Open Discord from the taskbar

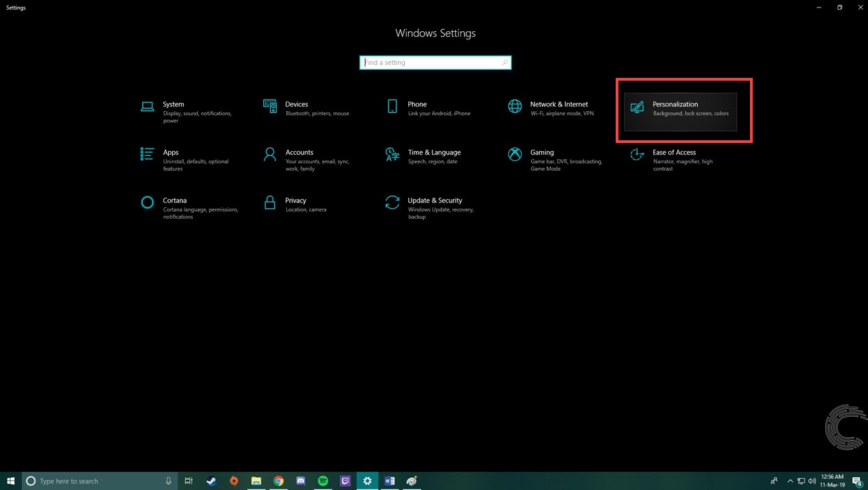(301, 481)
